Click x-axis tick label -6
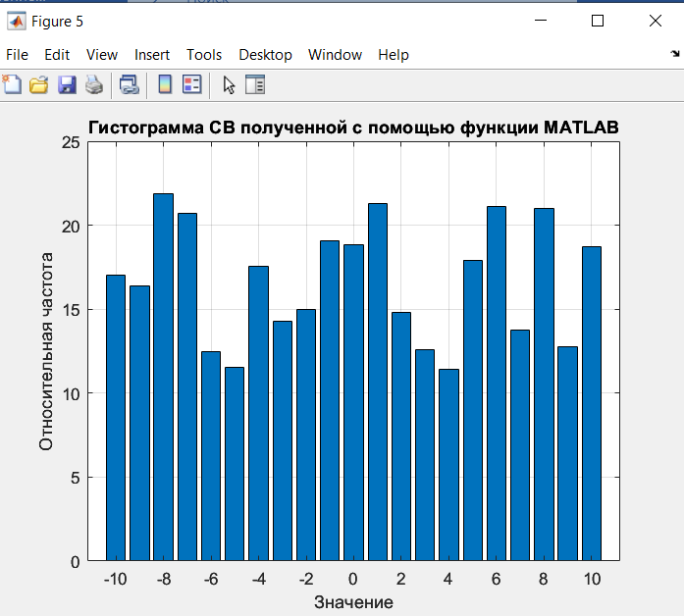The width and height of the screenshot is (684, 616). point(211,580)
